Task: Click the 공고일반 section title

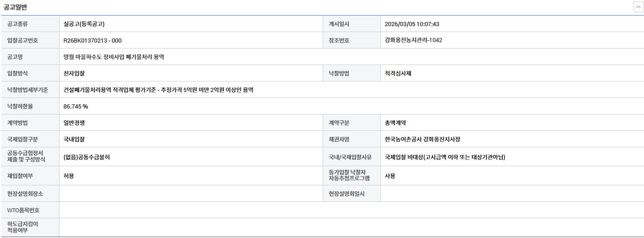Action: coord(16,7)
